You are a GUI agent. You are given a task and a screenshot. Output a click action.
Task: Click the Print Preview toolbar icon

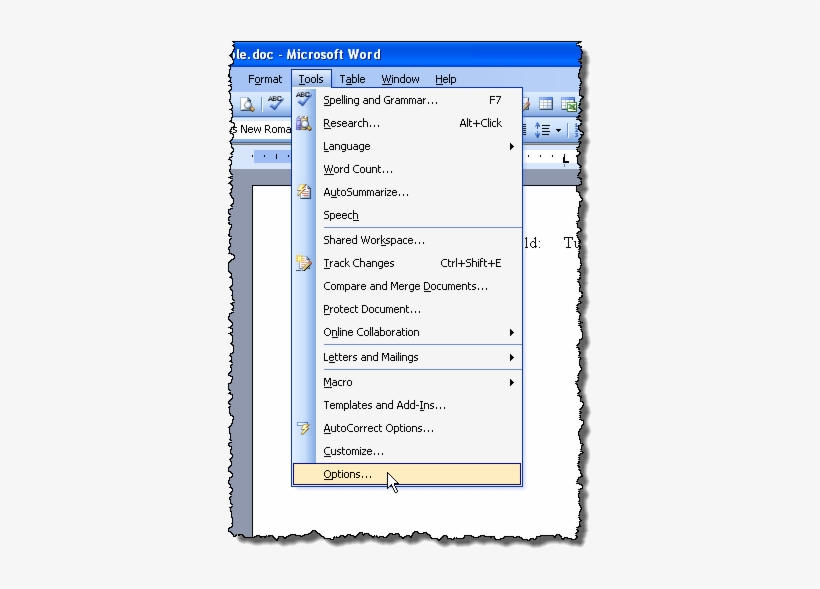point(247,104)
